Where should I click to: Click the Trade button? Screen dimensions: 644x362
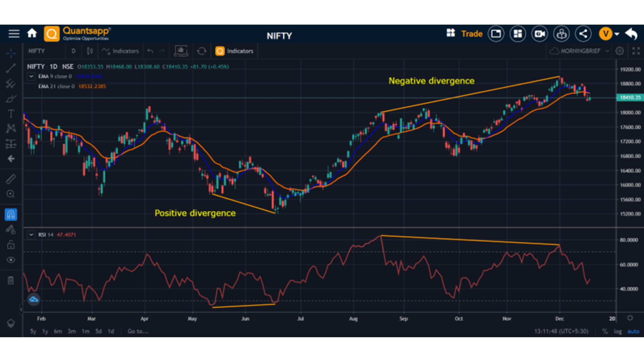click(471, 34)
